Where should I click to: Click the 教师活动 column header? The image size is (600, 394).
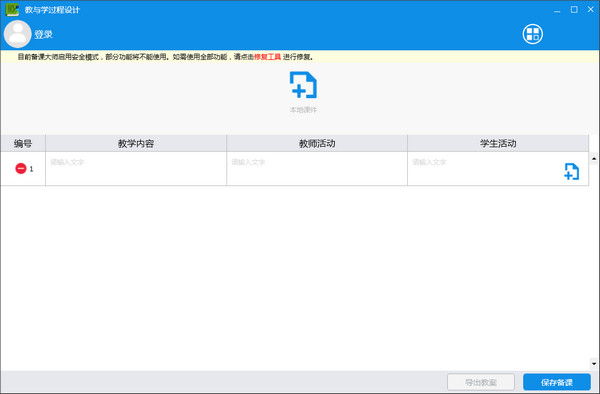[x=317, y=143]
